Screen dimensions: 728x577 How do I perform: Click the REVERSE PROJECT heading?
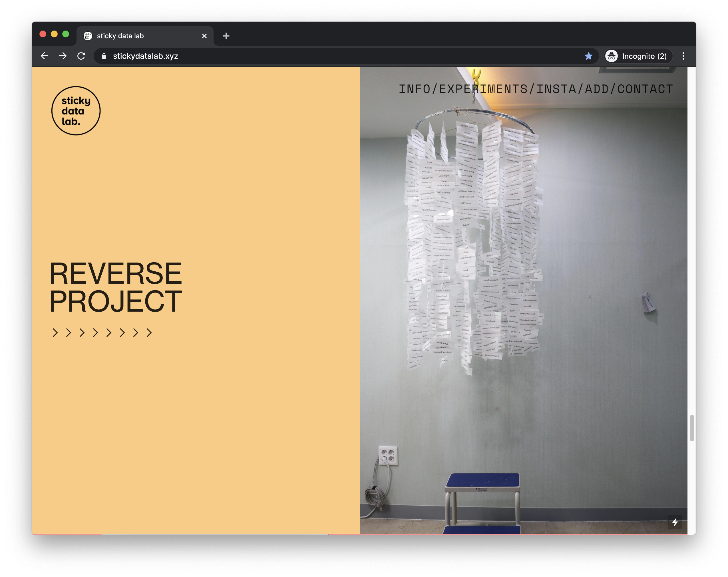click(x=115, y=287)
